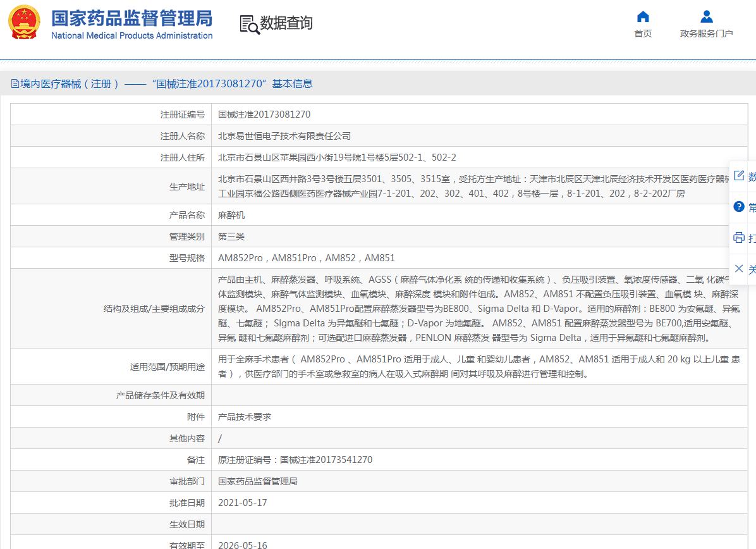Go to 首页 text link
The width and height of the screenshot is (756, 549).
pyautogui.click(x=643, y=34)
